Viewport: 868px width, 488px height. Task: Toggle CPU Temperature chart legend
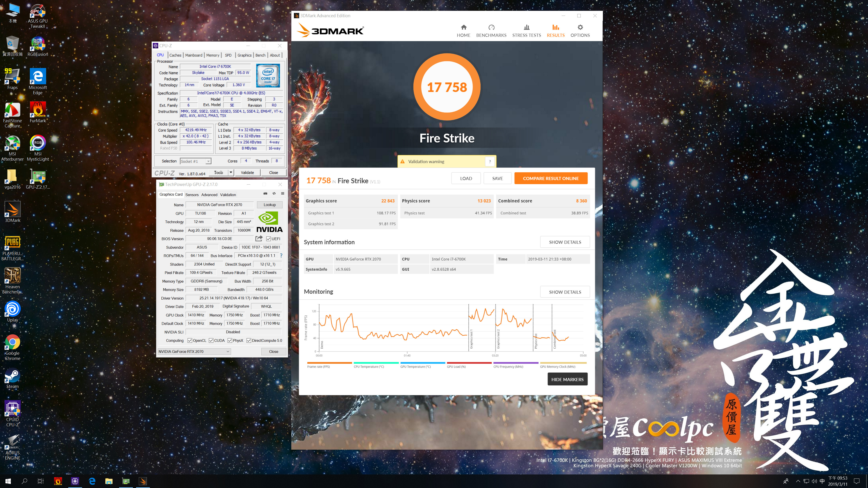376,365
